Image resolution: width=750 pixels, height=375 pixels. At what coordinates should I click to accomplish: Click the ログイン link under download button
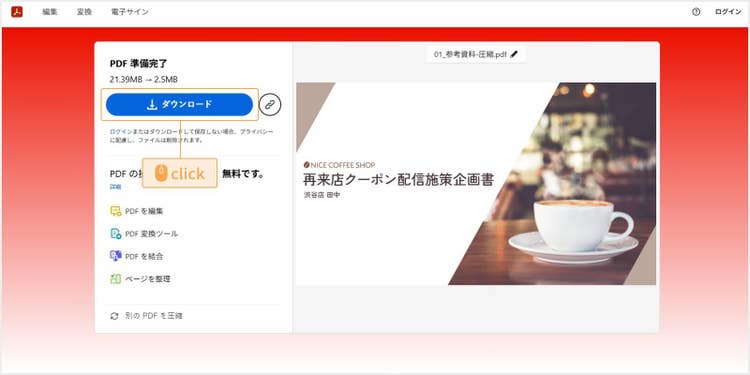pyautogui.click(x=121, y=131)
